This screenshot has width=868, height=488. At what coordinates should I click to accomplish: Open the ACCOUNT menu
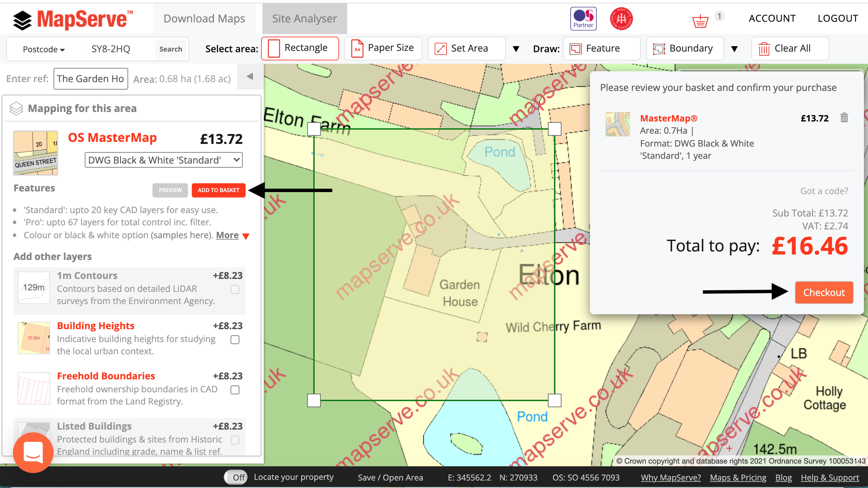pyautogui.click(x=772, y=18)
